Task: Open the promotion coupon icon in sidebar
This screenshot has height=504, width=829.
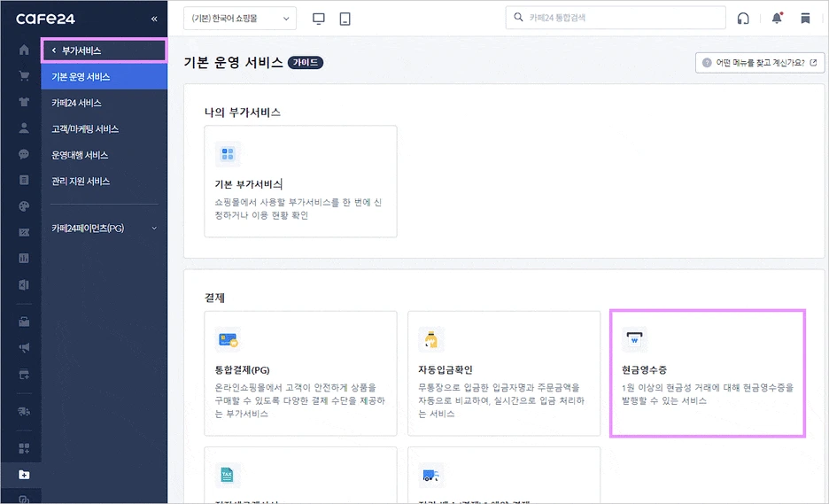Action: [24, 232]
